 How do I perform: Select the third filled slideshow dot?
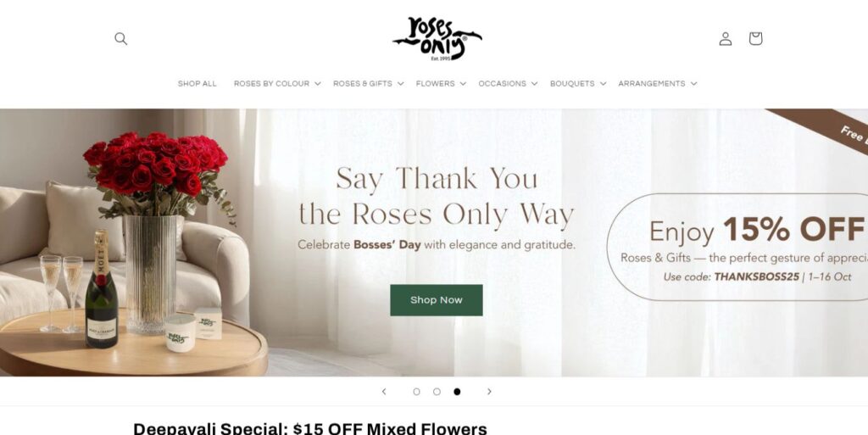[x=457, y=391]
